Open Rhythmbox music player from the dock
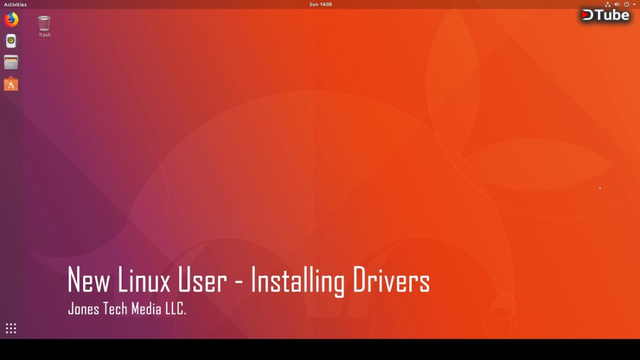640x360 pixels. coord(11,41)
